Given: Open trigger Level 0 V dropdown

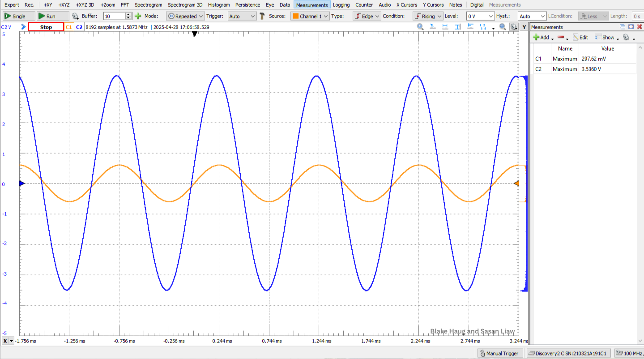Looking at the screenshot, I should click(480, 16).
